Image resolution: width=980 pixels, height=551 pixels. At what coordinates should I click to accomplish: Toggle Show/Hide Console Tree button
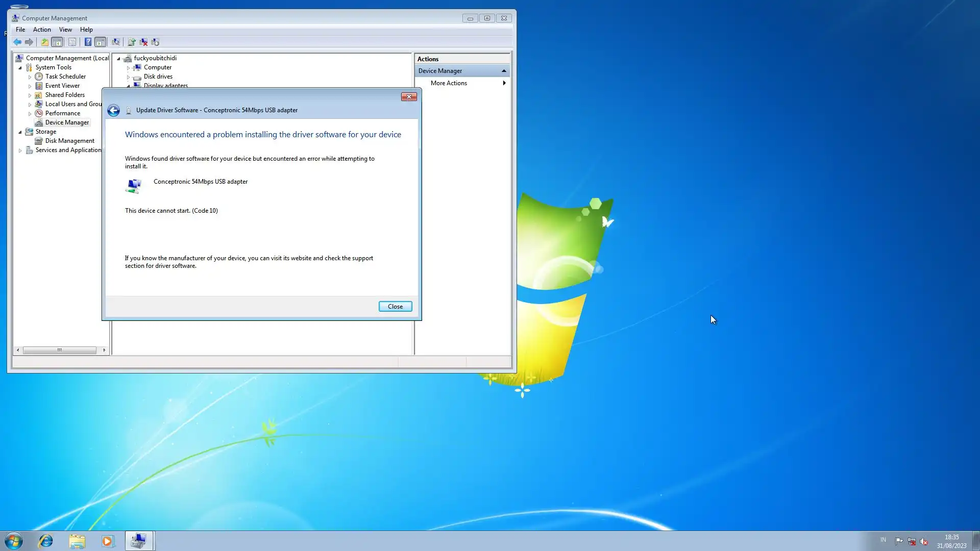(57, 42)
